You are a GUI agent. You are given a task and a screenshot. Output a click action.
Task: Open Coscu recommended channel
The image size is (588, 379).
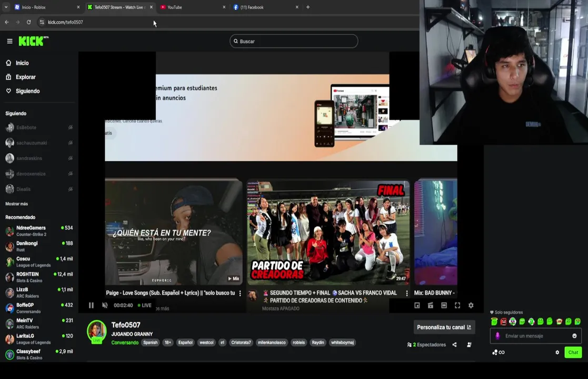[39, 262]
